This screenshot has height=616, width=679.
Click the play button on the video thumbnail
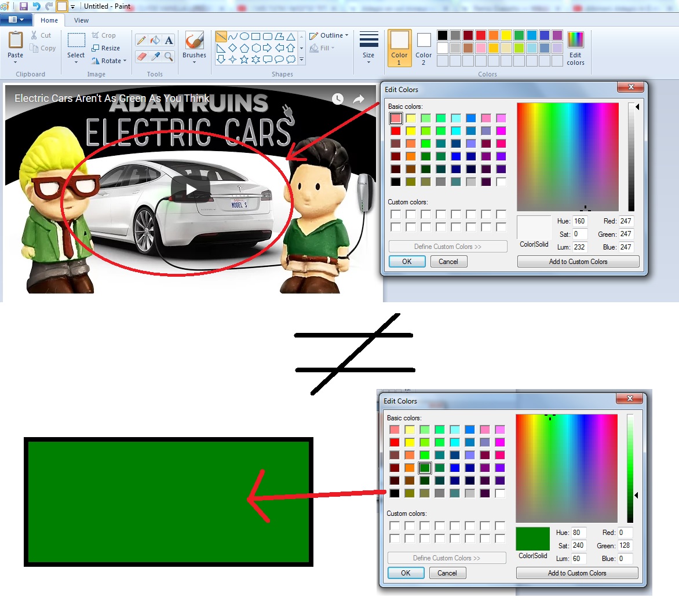tap(191, 189)
